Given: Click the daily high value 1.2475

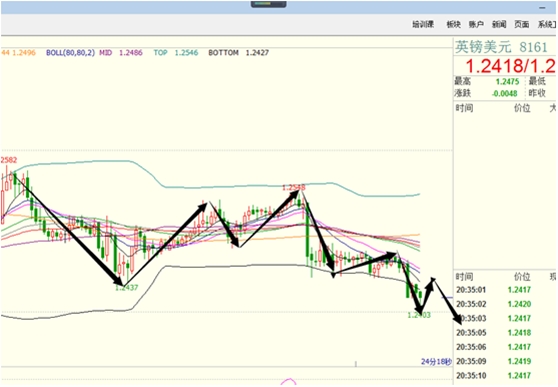Looking at the screenshot, I should point(507,82).
